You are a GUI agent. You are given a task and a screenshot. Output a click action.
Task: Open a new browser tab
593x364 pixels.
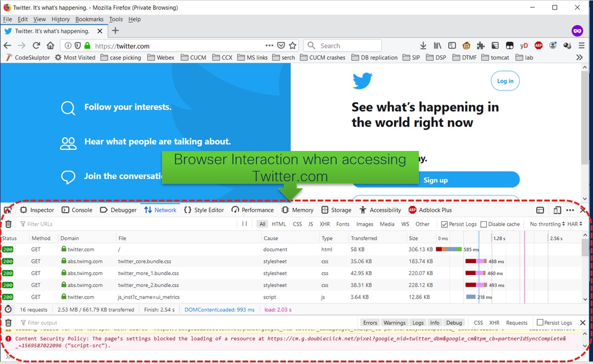pos(115,31)
